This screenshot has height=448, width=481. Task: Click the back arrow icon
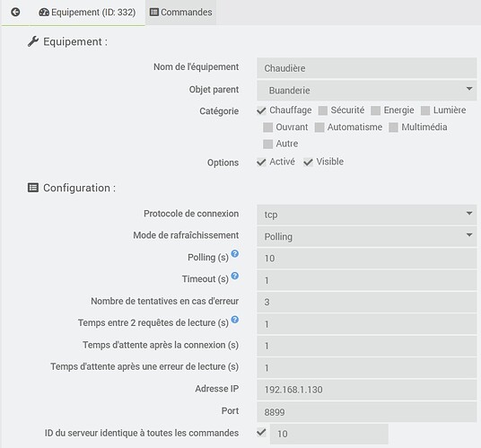click(15, 13)
